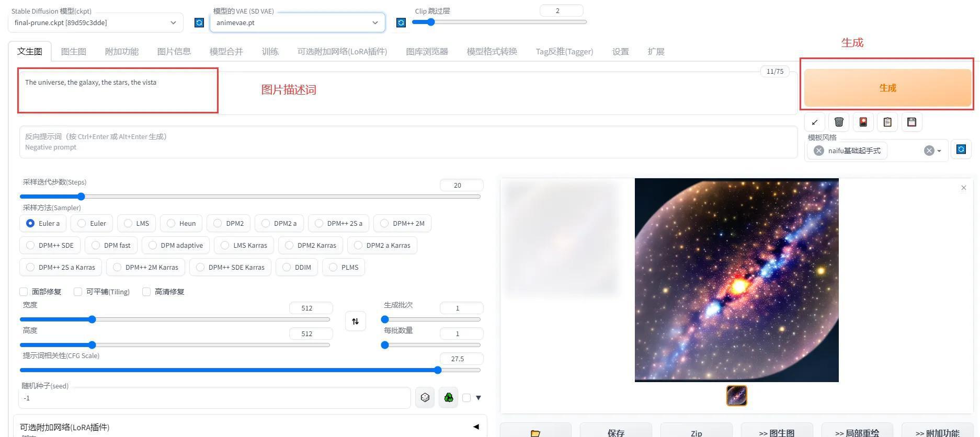The width and height of the screenshot is (980, 437).
Task: Refresh the template style list
Action: click(x=961, y=149)
